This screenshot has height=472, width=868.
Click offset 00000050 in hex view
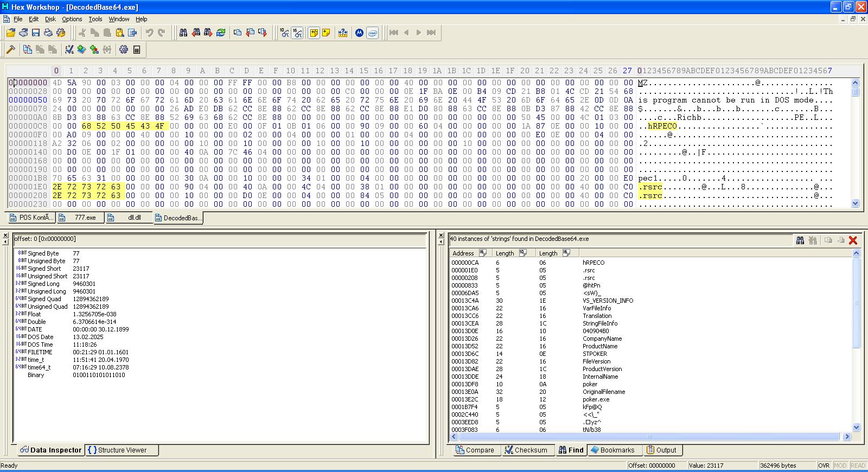coord(28,100)
